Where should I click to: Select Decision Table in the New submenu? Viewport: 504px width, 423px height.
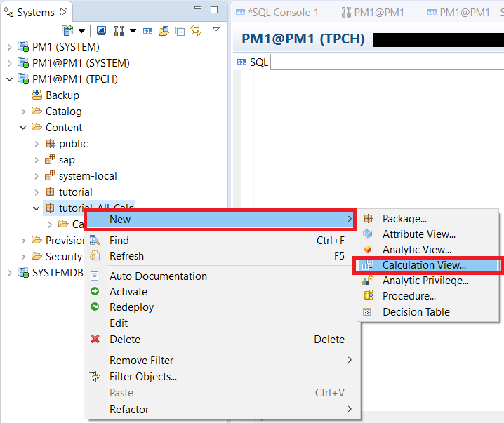[x=428, y=312]
